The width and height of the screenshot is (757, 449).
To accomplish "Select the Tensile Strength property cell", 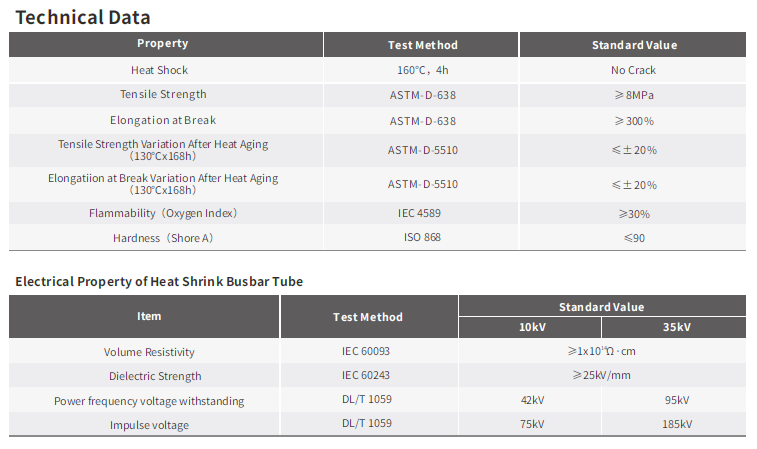I will click(x=163, y=94).
